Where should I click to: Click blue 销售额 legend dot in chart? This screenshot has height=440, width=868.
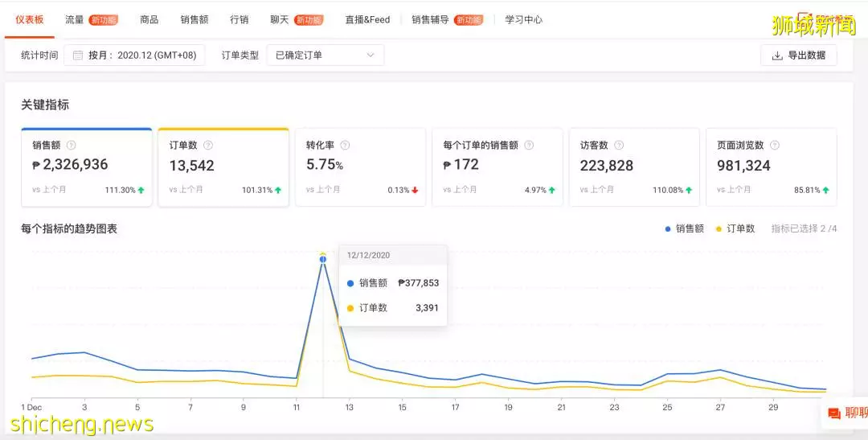click(x=668, y=229)
